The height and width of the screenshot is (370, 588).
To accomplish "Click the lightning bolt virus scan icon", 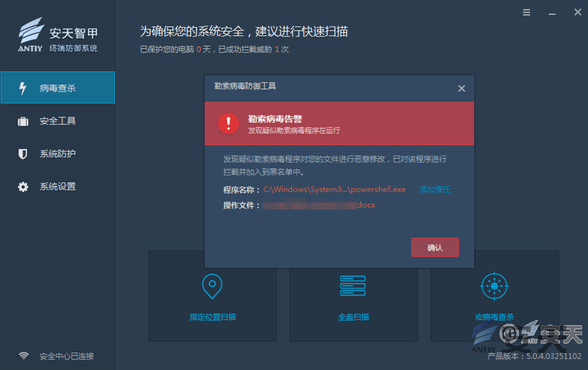I will click(22, 88).
